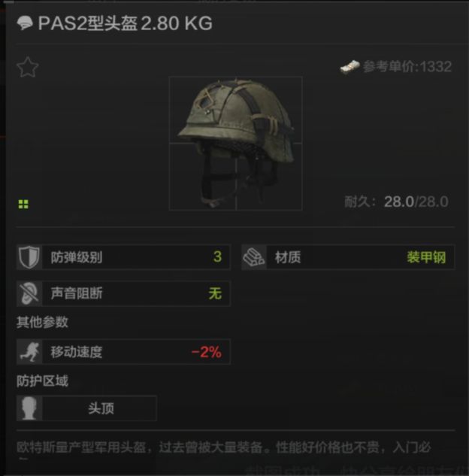
Task: Click the 防弹级别 stat row
Action: 123,257
